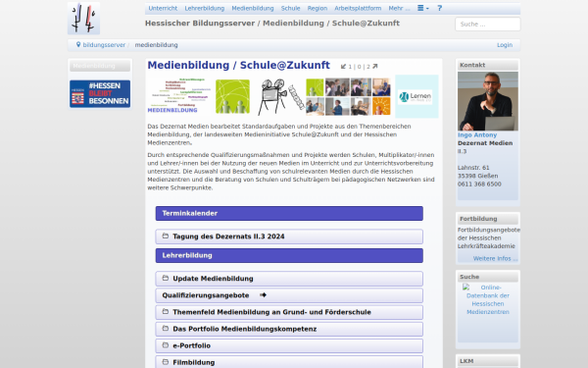Click the Suche box header
Screen dimensions: 588x368
(x=488, y=277)
